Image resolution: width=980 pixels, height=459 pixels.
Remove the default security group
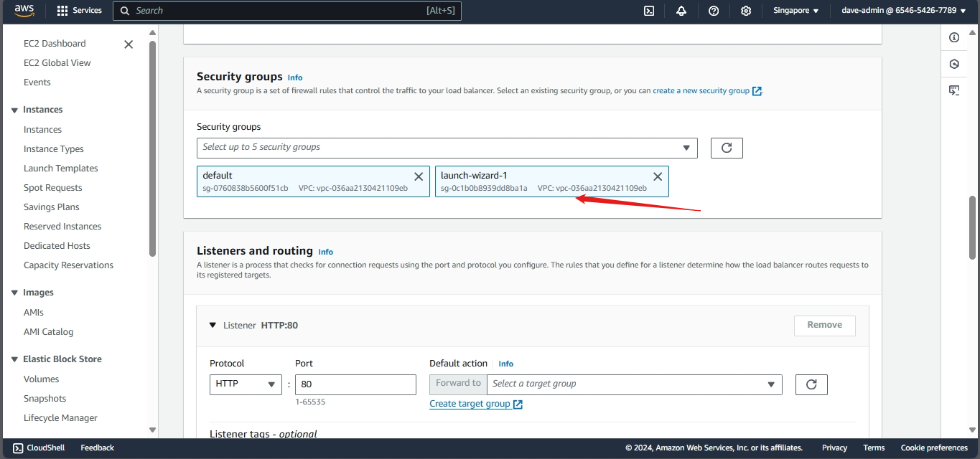click(419, 176)
